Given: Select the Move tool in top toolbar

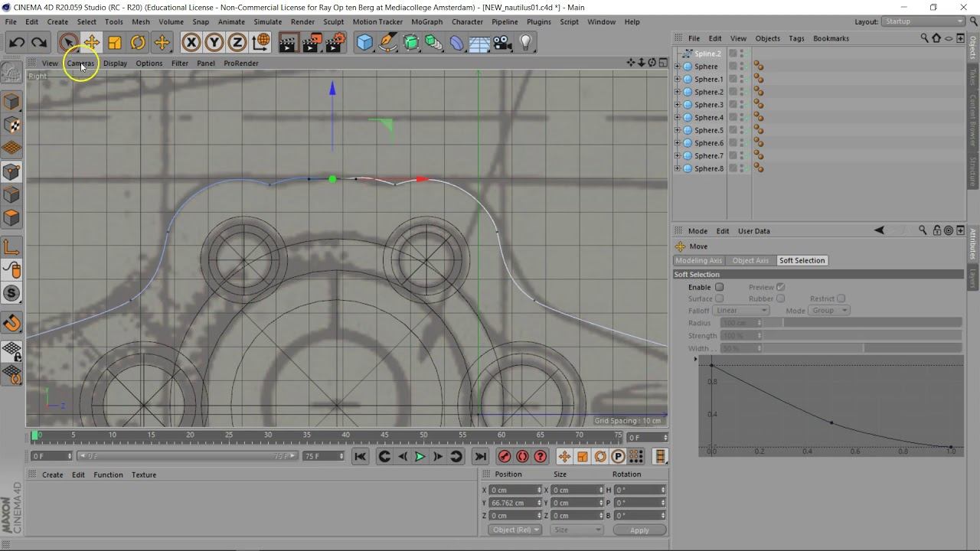Looking at the screenshot, I should pos(91,43).
